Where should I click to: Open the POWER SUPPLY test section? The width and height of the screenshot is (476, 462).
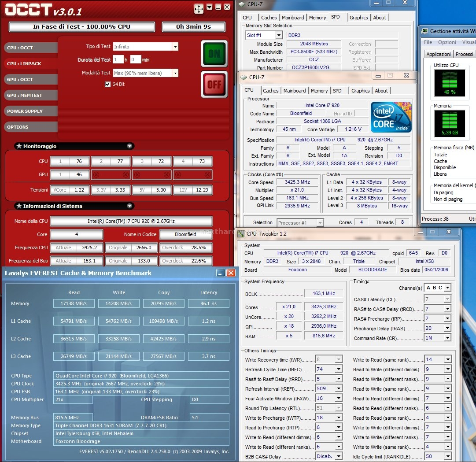tap(31, 111)
